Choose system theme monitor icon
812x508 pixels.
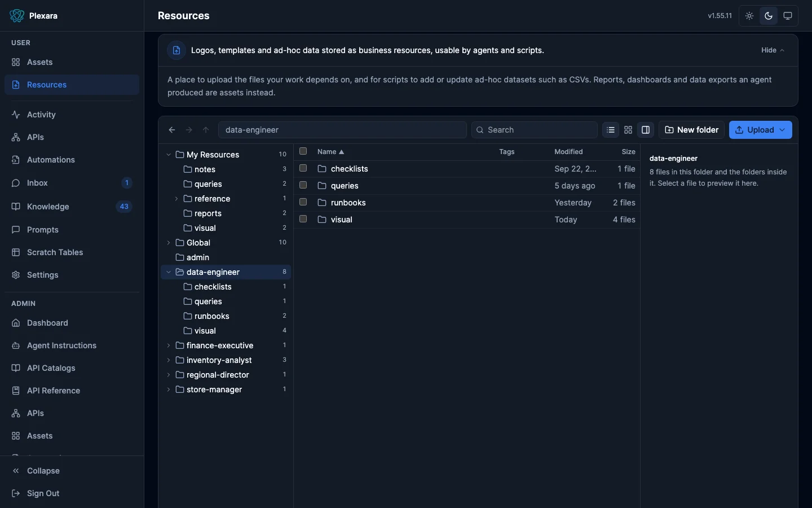788,16
